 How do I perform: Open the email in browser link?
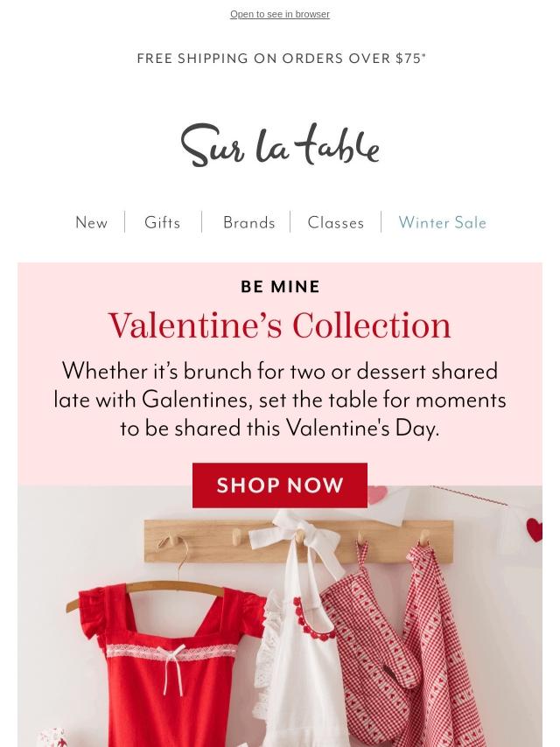[280, 14]
